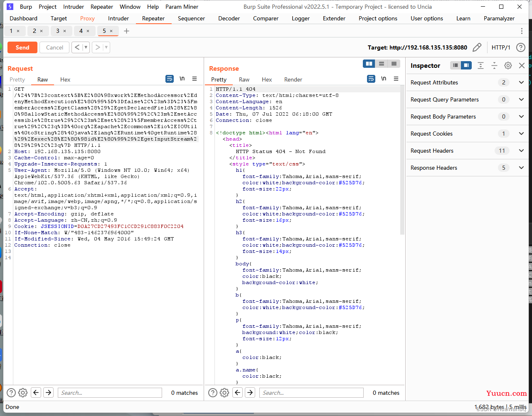This screenshot has height=416, width=532.
Task: Switch to Repeater tab 4
Action: point(81,31)
